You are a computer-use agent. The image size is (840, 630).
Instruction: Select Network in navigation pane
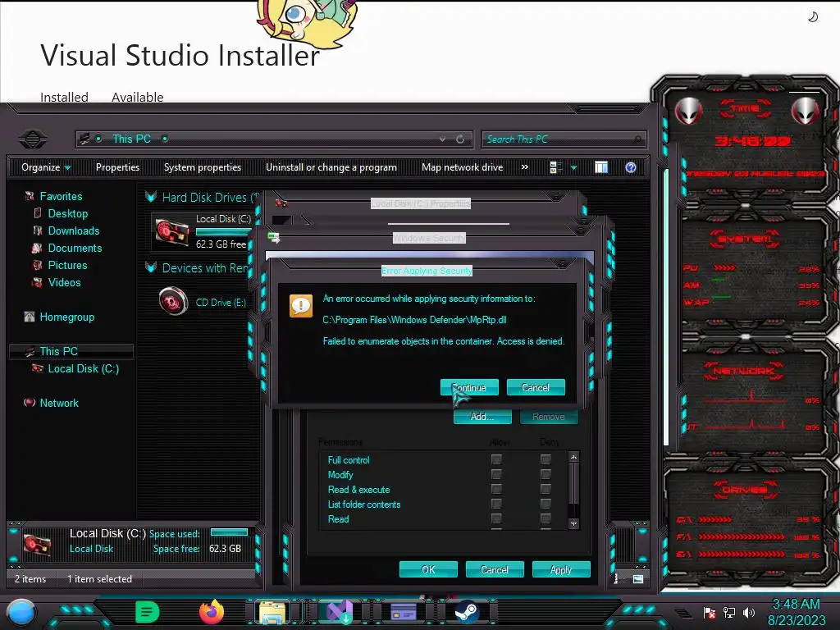[x=59, y=402]
